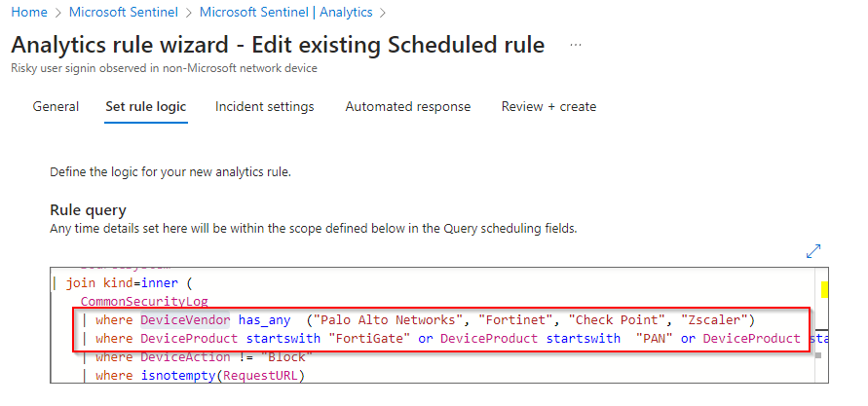Click the yellow marker in the editor ruler
Screen dimensions: 868x406
824,289
